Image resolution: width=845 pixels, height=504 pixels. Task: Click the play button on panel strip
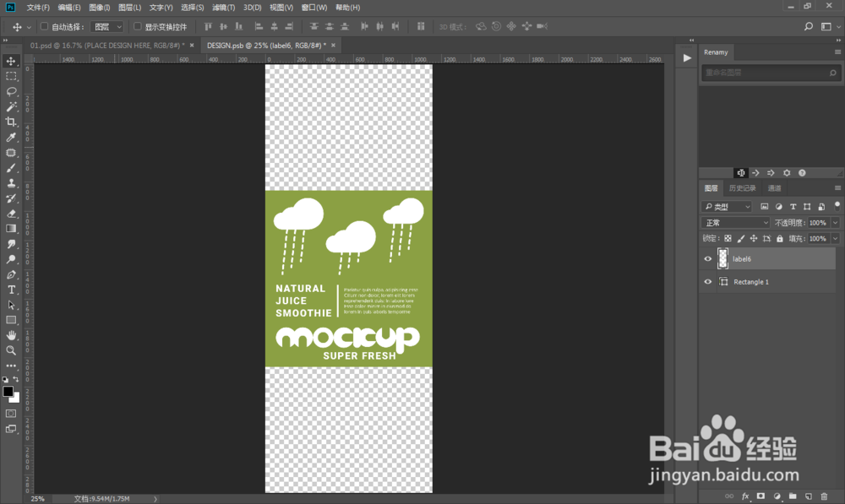pyautogui.click(x=687, y=58)
